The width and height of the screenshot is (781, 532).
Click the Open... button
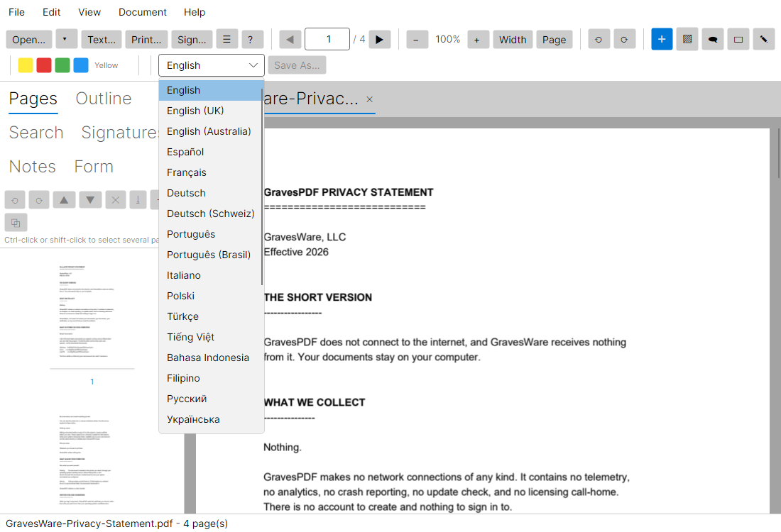[x=29, y=39]
